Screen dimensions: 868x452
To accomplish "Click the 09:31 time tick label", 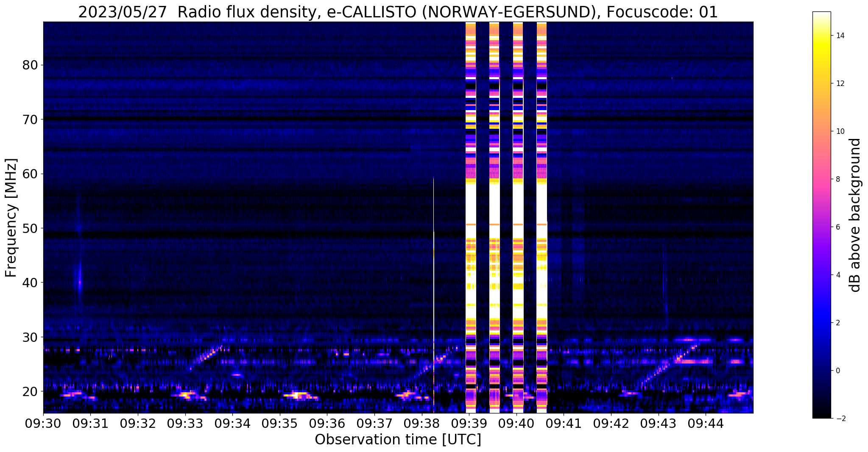I will tap(90, 424).
